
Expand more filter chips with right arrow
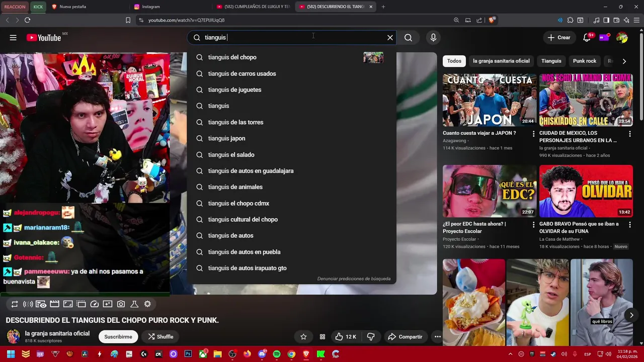point(624,61)
